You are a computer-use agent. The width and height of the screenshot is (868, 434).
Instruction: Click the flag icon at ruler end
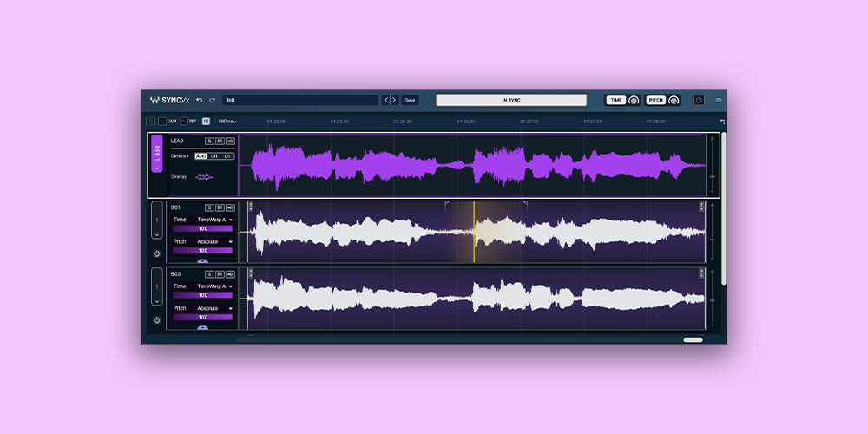722,122
